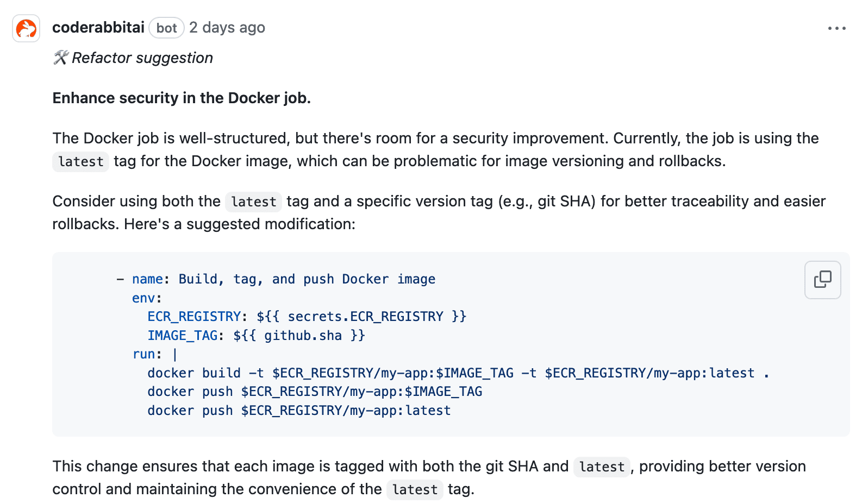Click the "docker push" line ending in $IMAGE_TAG

315,392
